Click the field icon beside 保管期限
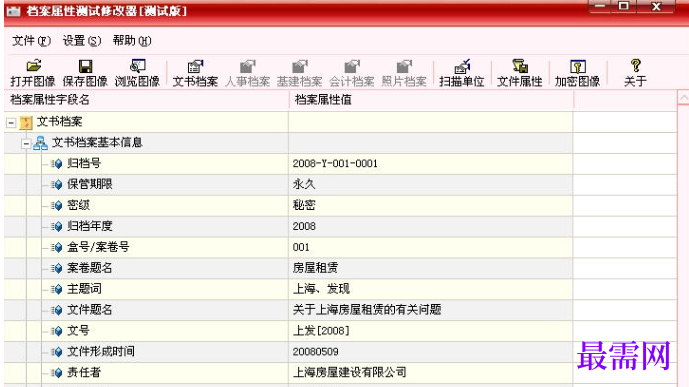The width and height of the screenshot is (689, 387). 56,184
